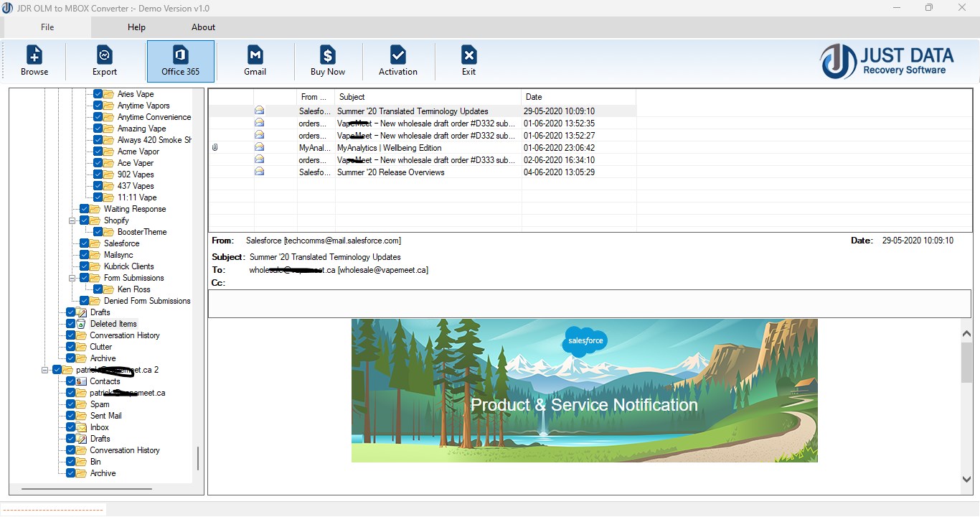Uncheck the Salesforce folder checkbox

pyautogui.click(x=85, y=243)
